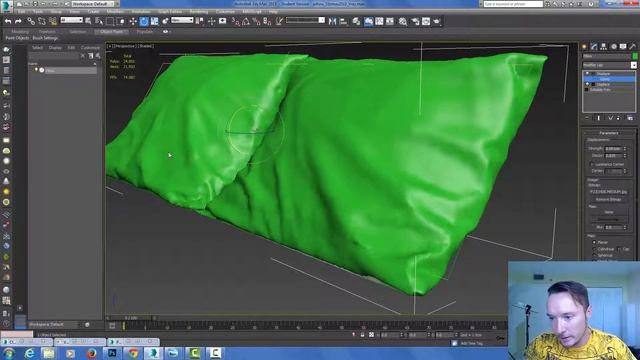This screenshot has height=360, width=640.
Task: Switch to the Utilities command panel tab
Action: [x=633, y=47]
